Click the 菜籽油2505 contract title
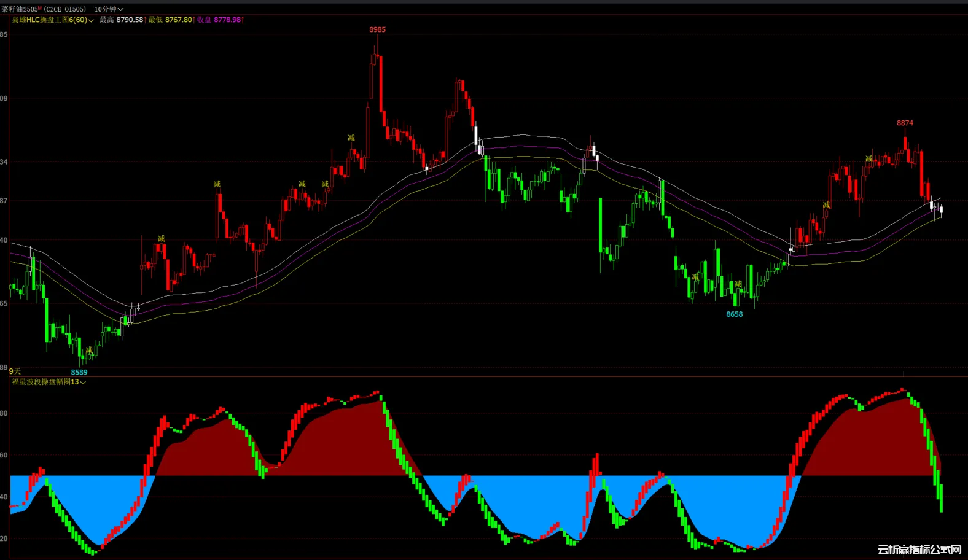Image resolution: width=968 pixels, height=560 pixels. (x=19, y=9)
